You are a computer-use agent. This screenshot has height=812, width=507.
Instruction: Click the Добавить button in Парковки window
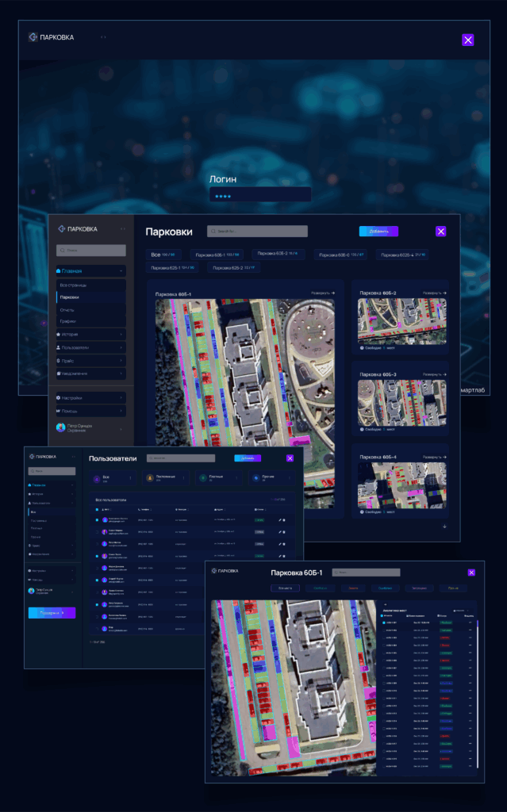point(378,231)
